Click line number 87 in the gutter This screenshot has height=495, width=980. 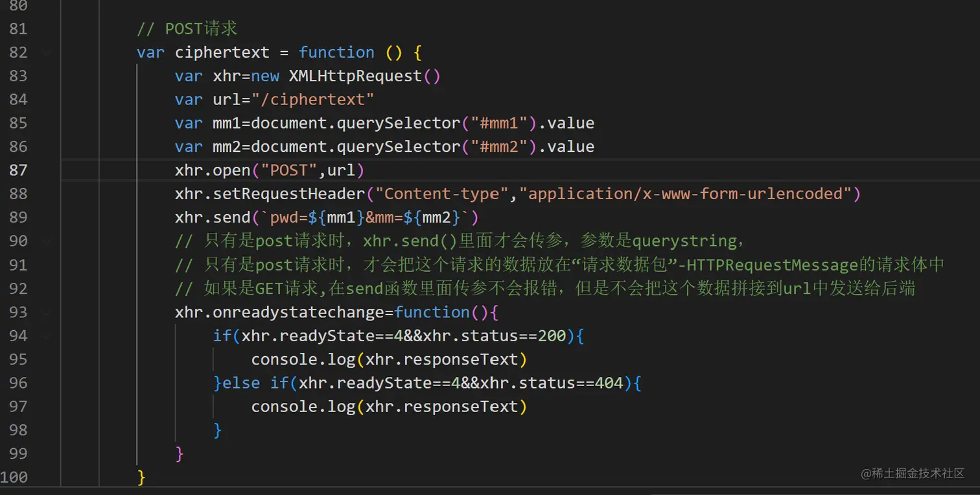[x=19, y=170]
